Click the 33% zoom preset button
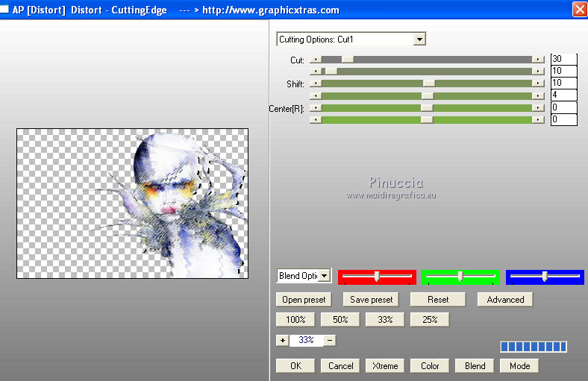 385,320
